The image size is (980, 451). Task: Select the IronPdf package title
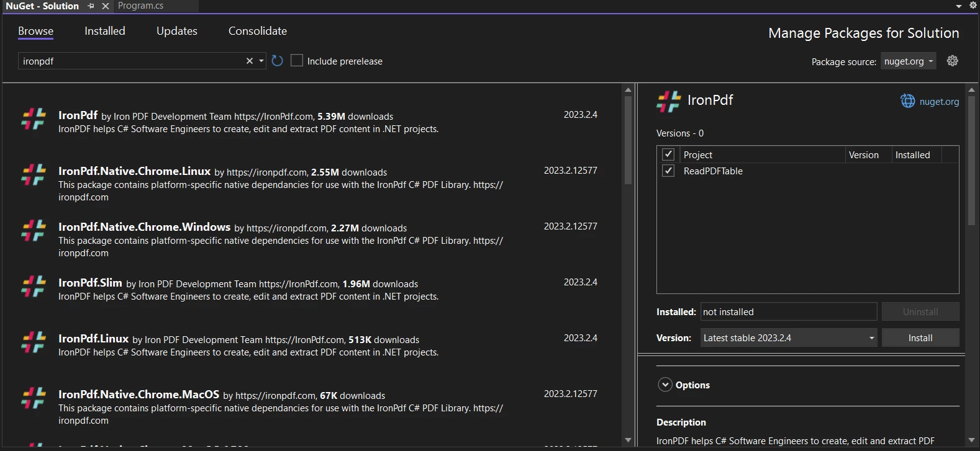(78, 115)
